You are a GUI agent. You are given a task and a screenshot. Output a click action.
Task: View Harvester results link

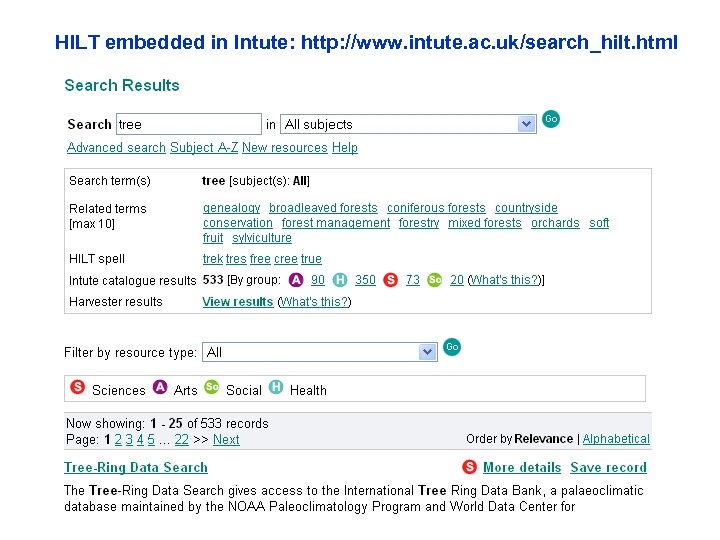pos(237,302)
